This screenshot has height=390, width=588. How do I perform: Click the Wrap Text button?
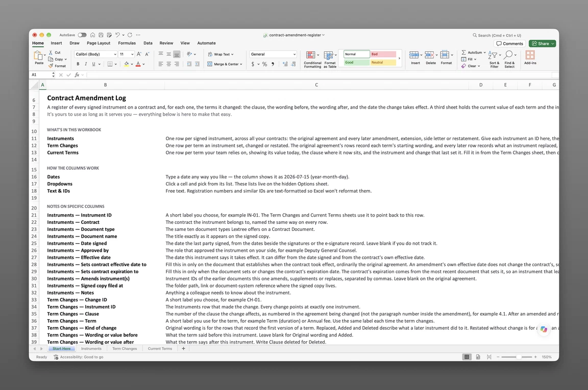click(220, 55)
